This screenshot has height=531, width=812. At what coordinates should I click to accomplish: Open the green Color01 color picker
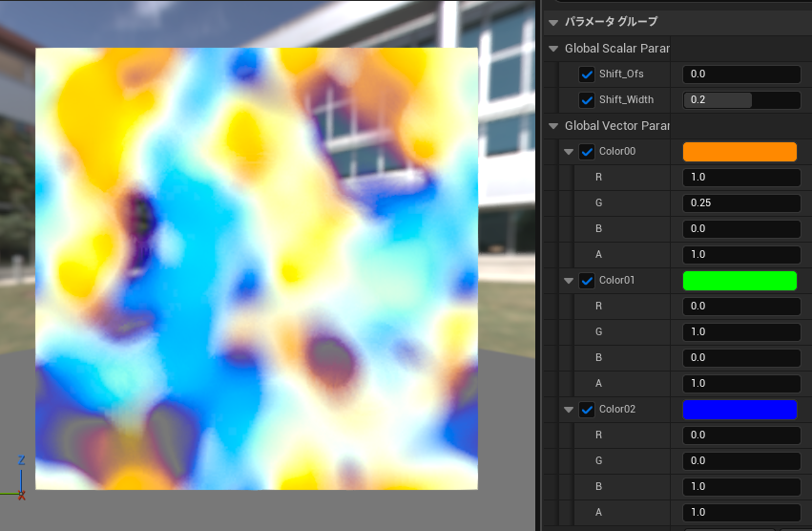click(x=739, y=281)
